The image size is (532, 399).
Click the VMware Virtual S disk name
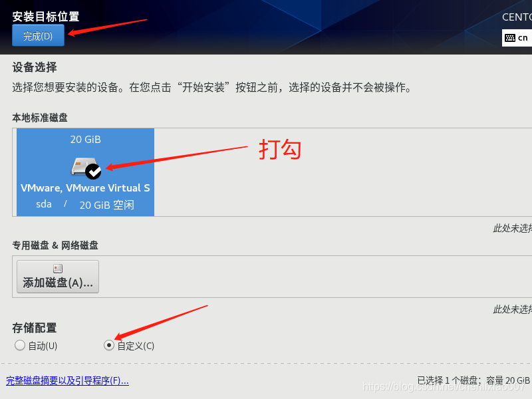tap(85, 188)
